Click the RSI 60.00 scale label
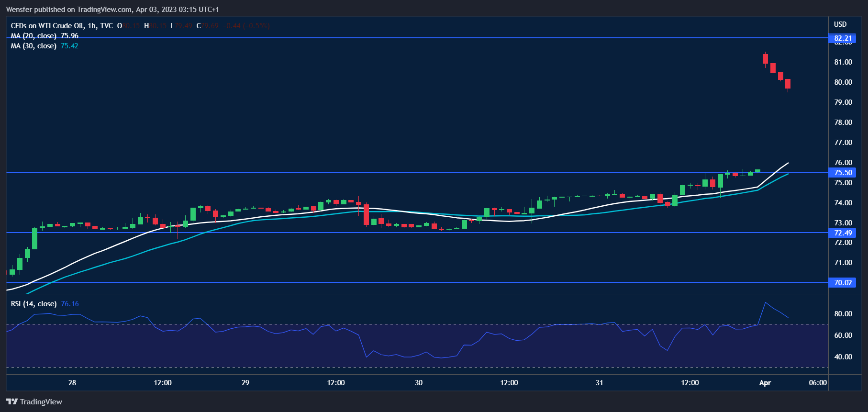 843,335
